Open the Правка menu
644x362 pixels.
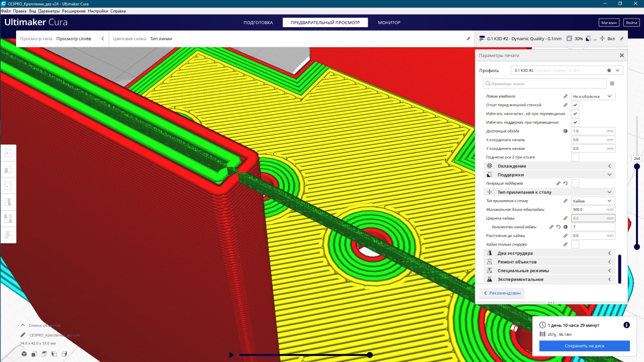point(20,11)
